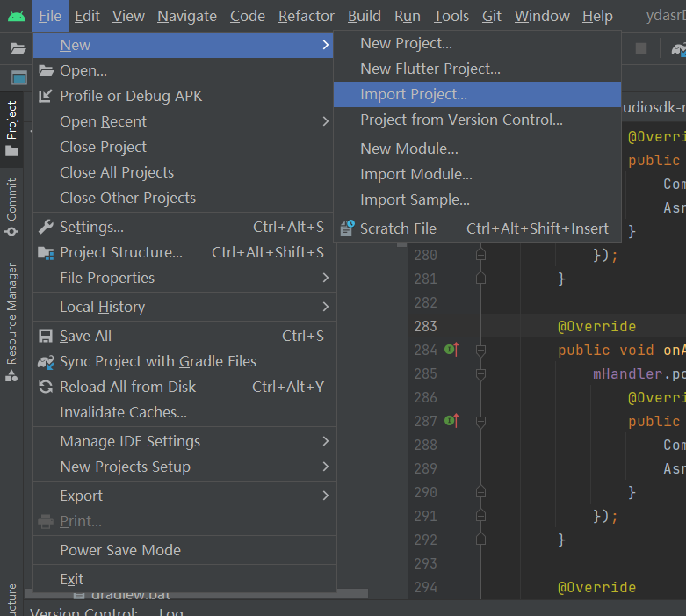Select Invalidate Caches...
This screenshot has height=616, width=686.
[x=123, y=412]
